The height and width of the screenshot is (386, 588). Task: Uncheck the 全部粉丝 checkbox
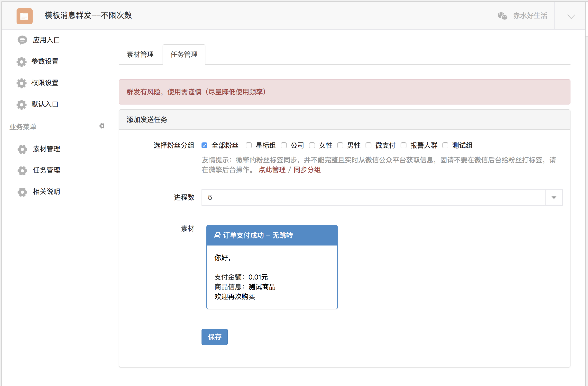click(204, 145)
